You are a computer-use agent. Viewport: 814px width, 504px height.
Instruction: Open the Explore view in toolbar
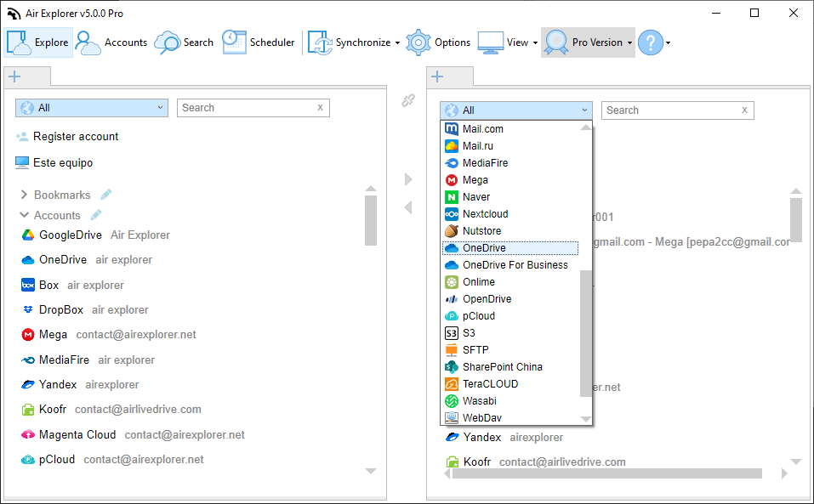[39, 42]
